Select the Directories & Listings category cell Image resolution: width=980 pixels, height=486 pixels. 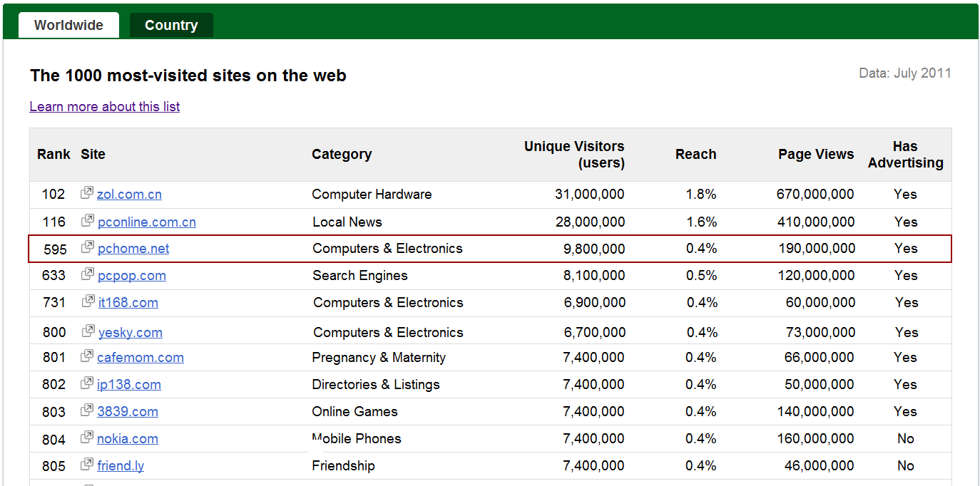(376, 385)
